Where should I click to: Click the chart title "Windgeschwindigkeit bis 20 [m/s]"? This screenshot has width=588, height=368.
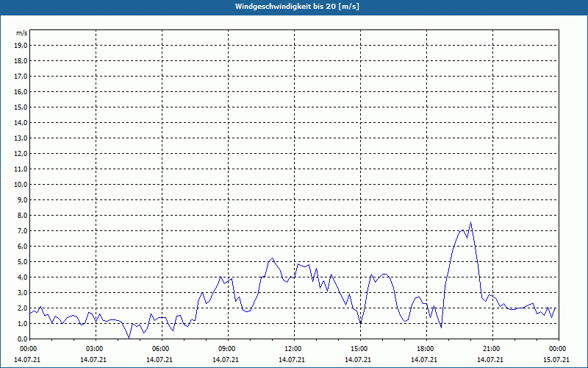[x=297, y=7]
